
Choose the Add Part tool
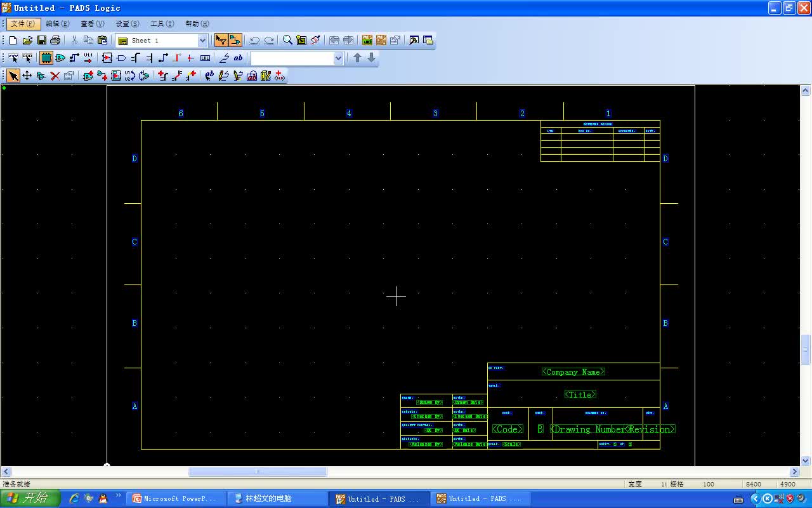pos(88,76)
